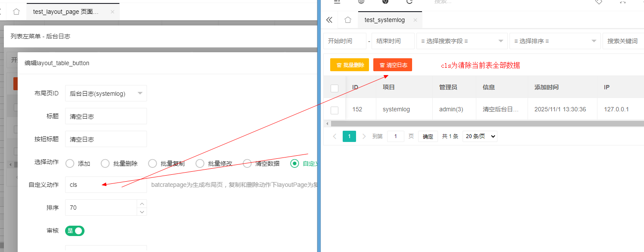
Task: Click the next page arrow in pagination
Action: click(364, 136)
